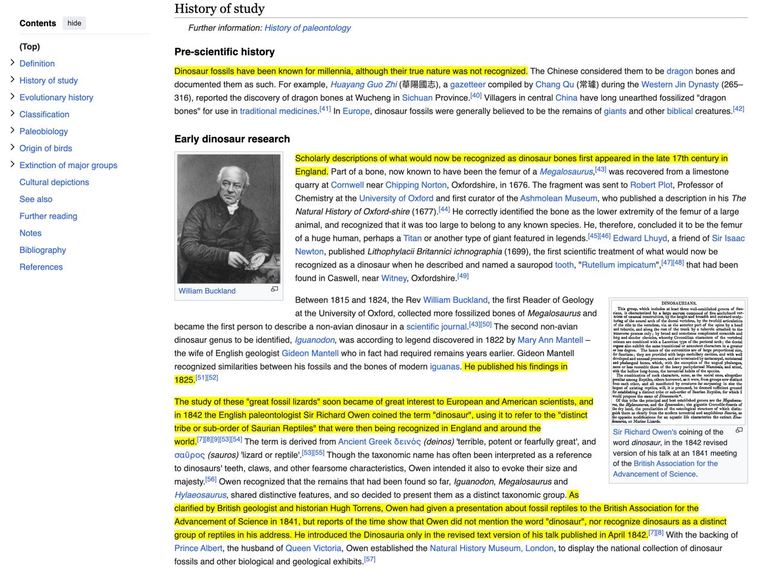
Task: Go to See also section
Action: (x=35, y=199)
